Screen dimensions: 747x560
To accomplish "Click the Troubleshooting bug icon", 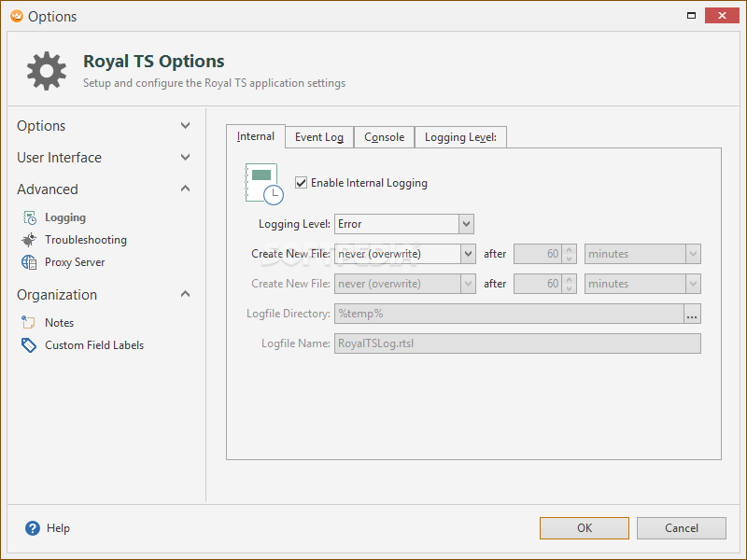I will coord(29,240).
